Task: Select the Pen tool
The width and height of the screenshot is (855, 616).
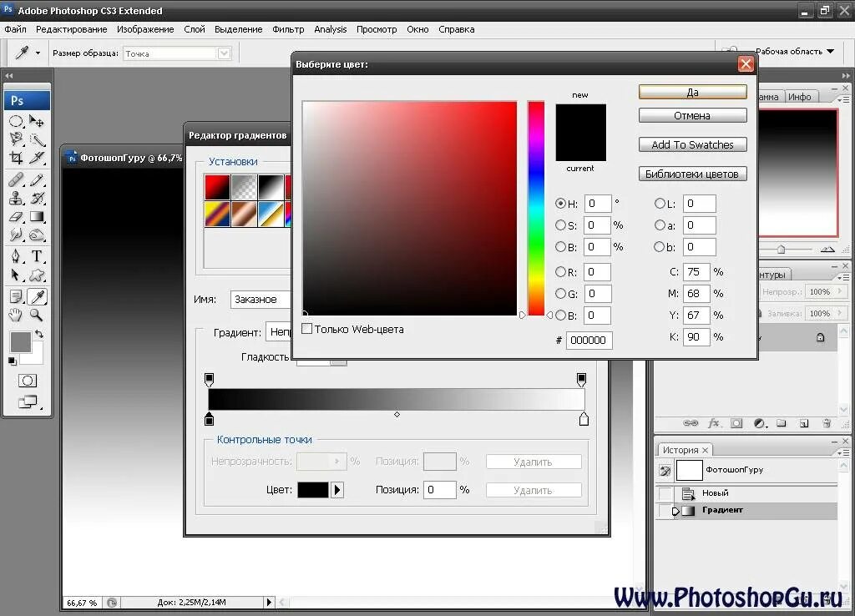Action: (x=16, y=256)
